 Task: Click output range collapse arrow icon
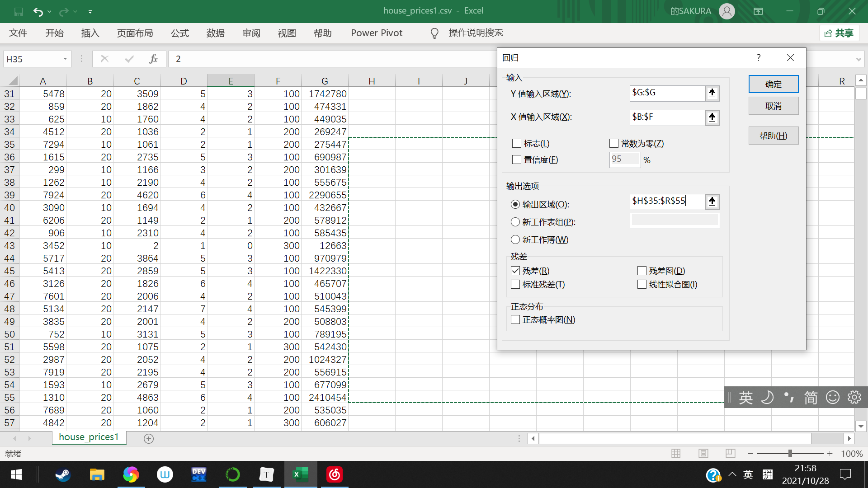coord(712,201)
